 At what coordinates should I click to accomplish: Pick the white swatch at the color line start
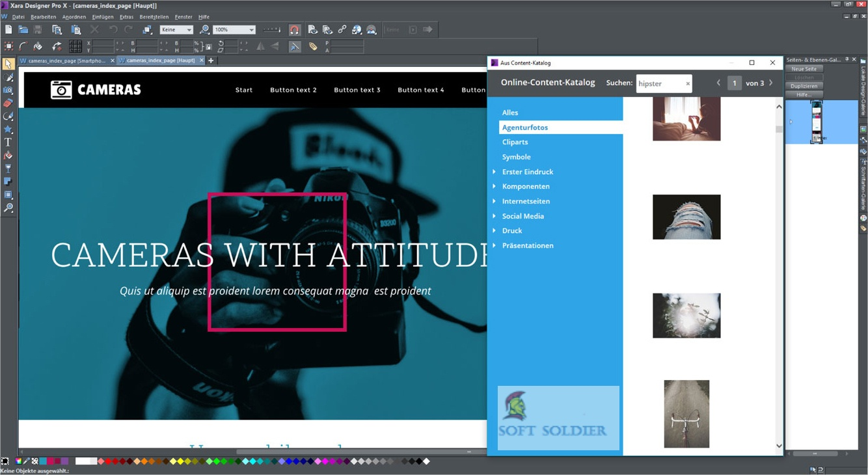pyautogui.click(x=82, y=461)
